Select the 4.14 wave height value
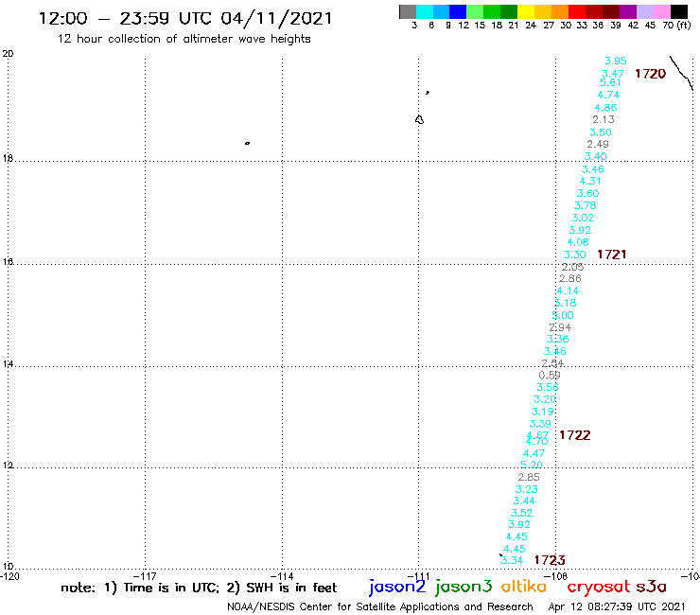The width and height of the screenshot is (700, 615). (568, 291)
